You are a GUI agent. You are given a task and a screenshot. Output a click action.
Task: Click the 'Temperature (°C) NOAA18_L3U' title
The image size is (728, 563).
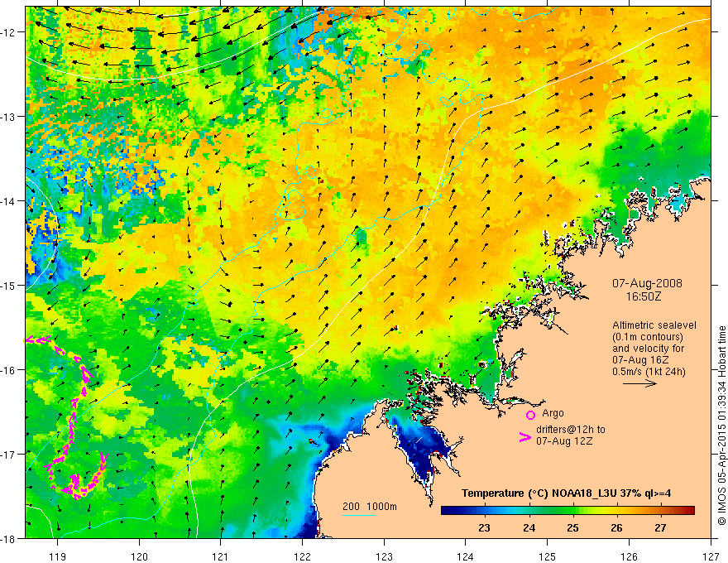click(539, 493)
